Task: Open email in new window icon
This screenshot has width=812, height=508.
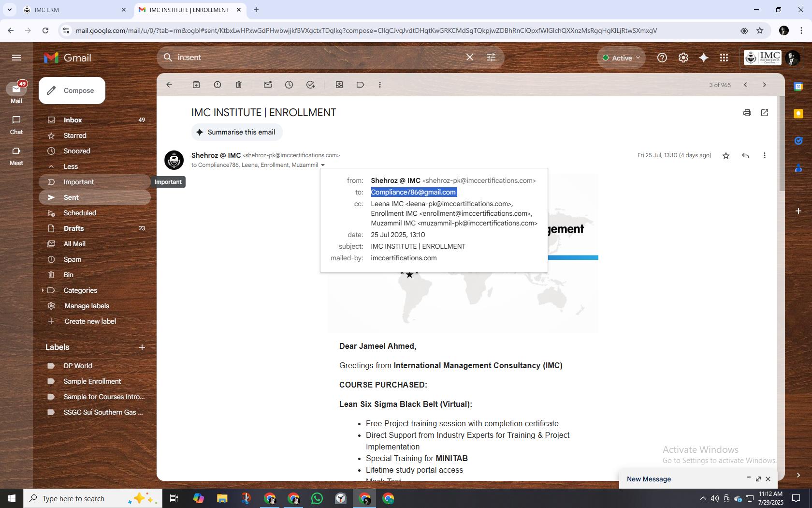Action: [765, 113]
